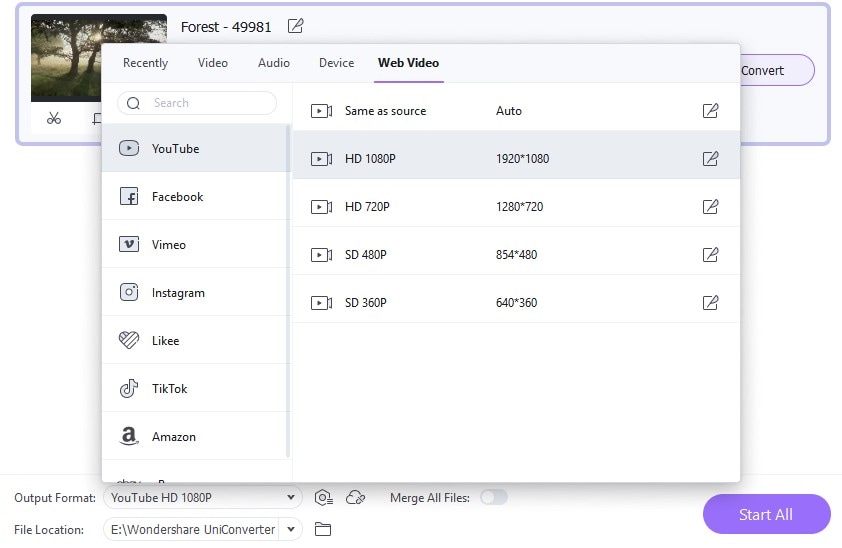This screenshot has width=842, height=548.
Task: Click the Convert button
Action: click(x=777, y=70)
